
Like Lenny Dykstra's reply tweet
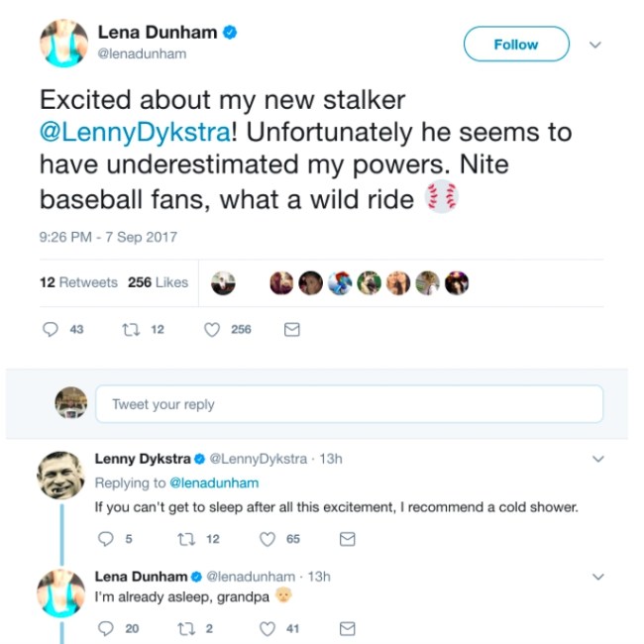click(x=267, y=539)
